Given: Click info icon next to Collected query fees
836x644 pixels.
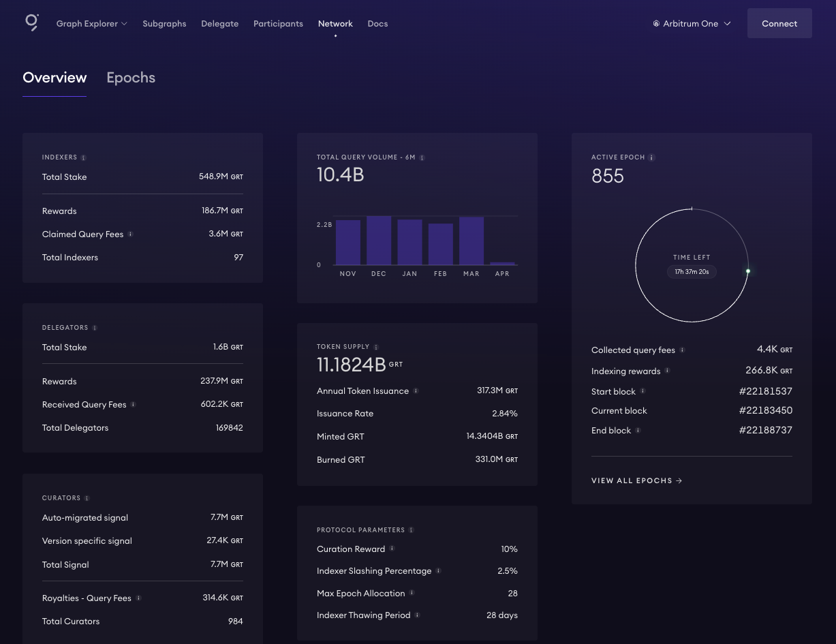Looking at the screenshot, I should (682, 350).
